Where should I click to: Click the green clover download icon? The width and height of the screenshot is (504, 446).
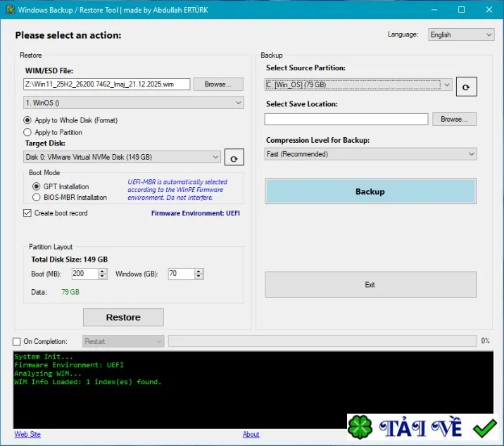coord(360,428)
